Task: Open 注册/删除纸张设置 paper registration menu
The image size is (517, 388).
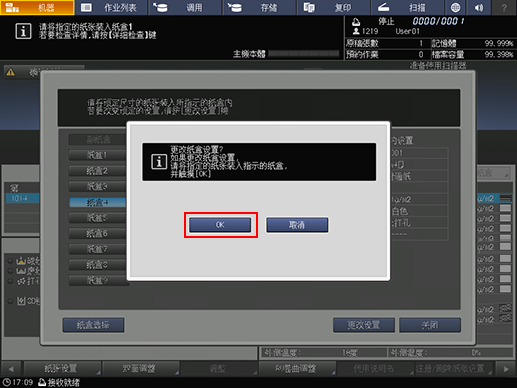Action: (454, 369)
